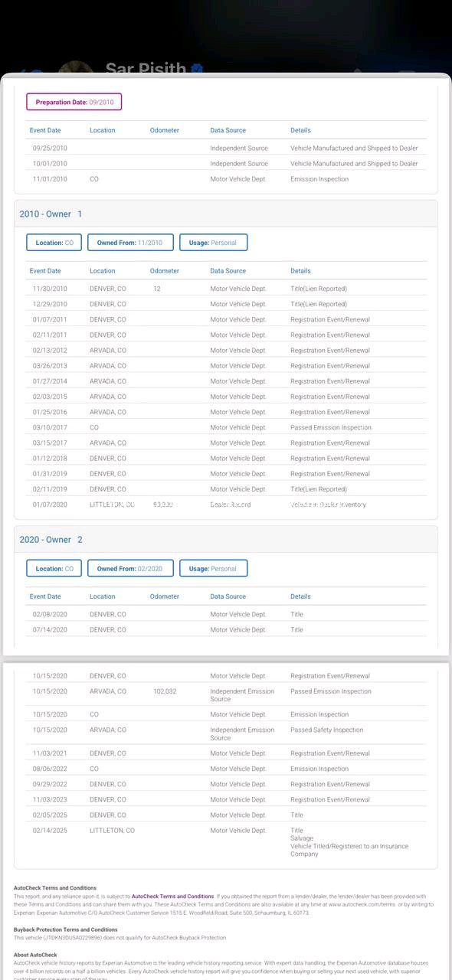The height and width of the screenshot is (980, 452).
Task: Click the 01/12/2018 Denver registration row
Action: [x=226, y=458]
